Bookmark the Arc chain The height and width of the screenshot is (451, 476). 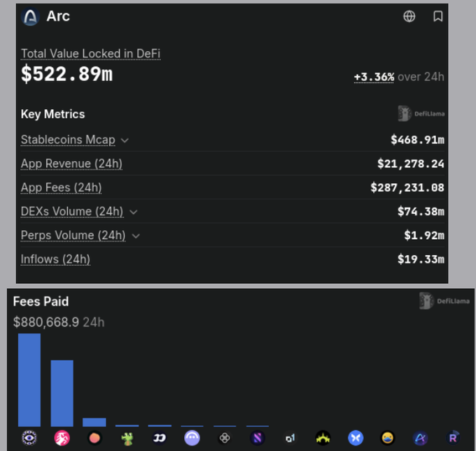click(x=437, y=16)
